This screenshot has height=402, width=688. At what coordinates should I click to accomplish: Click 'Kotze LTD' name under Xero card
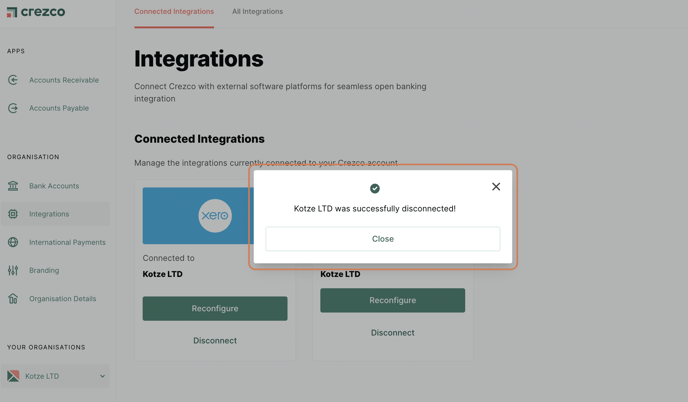(x=162, y=274)
